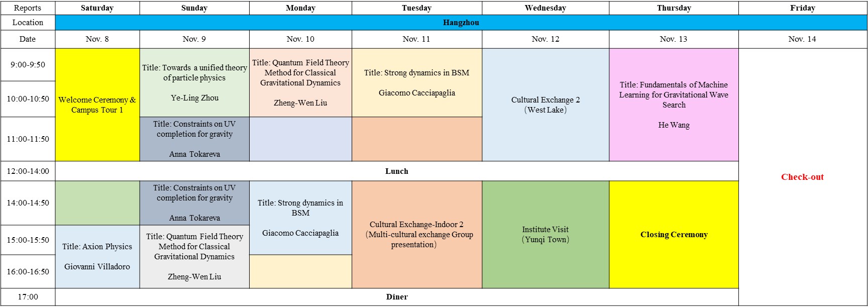Screen dimensions: 868x307
Task: Click the Saturday column header
Action: coord(97,8)
